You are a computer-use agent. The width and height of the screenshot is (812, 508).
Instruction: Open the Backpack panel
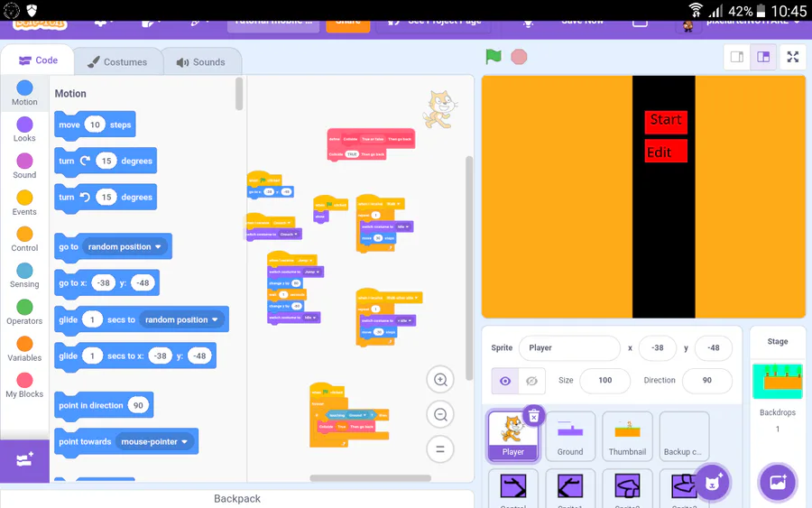[x=237, y=499]
